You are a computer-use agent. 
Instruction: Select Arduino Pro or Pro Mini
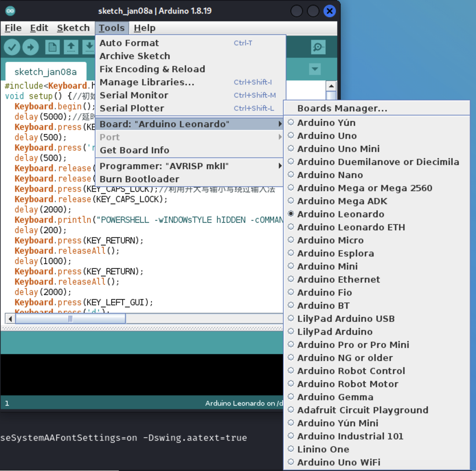pyautogui.click(x=377, y=345)
